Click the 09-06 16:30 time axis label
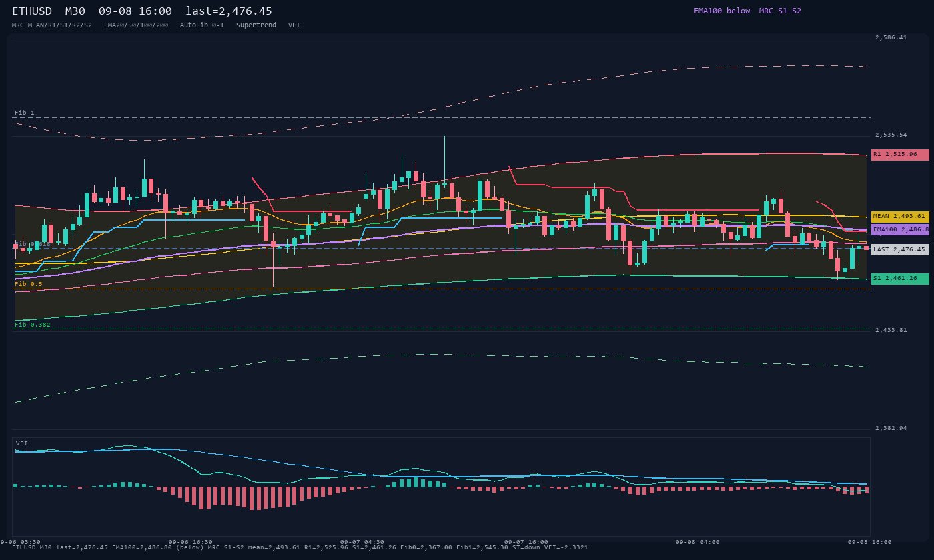The height and width of the screenshot is (560, 934). click(x=191, y=543)
